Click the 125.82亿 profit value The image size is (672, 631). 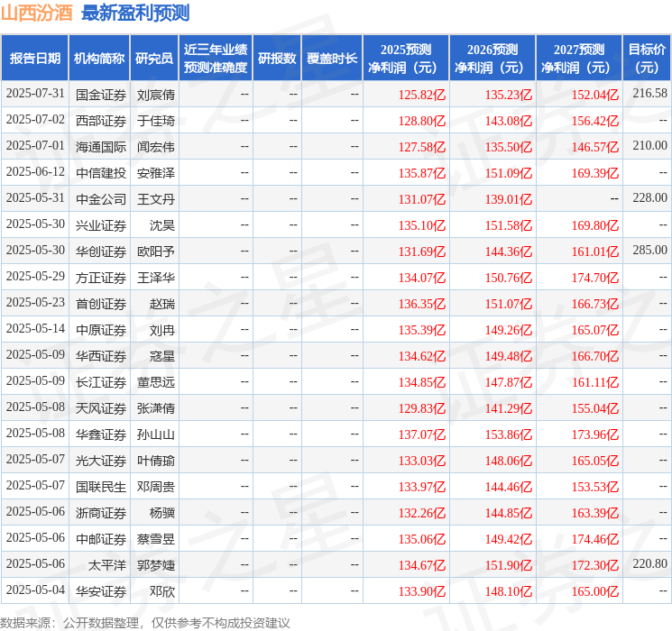[x=422, y=95]
